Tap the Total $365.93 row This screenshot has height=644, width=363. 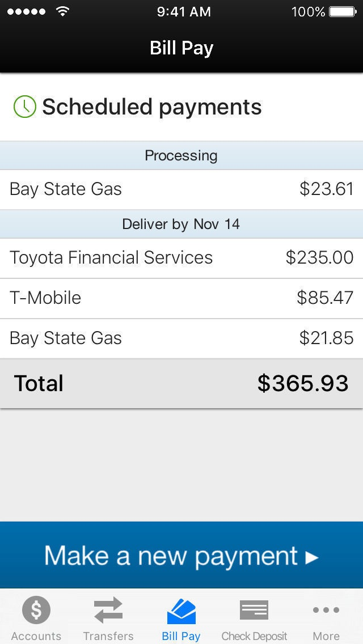(x=181, y=383)
